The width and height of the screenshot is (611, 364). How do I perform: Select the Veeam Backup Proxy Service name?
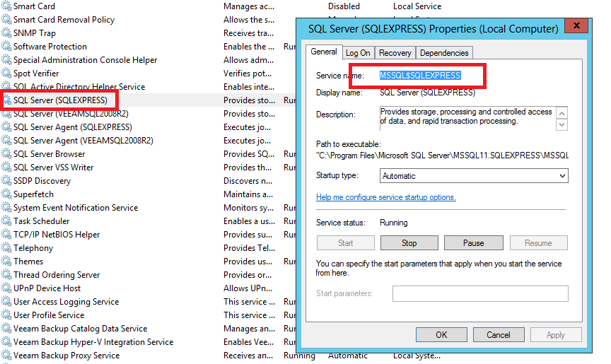pos(66,356)
